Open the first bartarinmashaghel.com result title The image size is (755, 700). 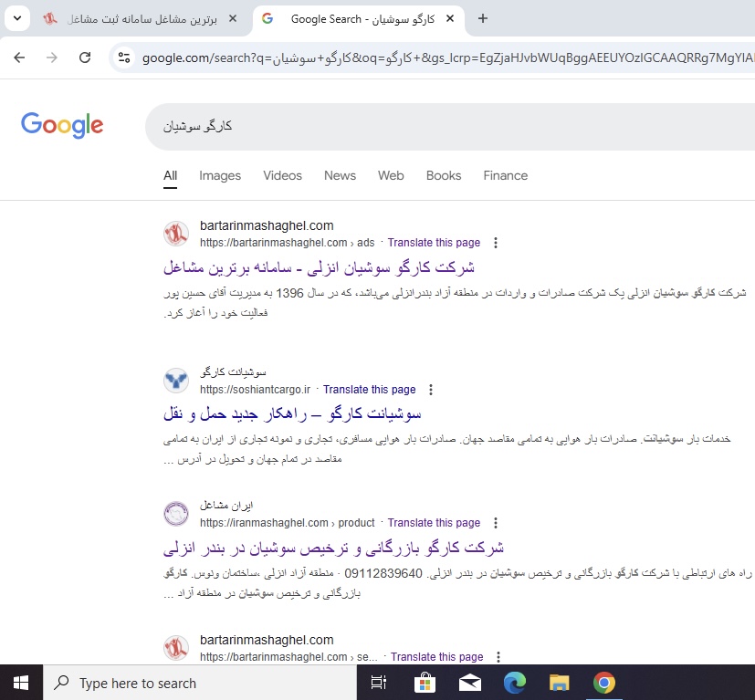319,267
